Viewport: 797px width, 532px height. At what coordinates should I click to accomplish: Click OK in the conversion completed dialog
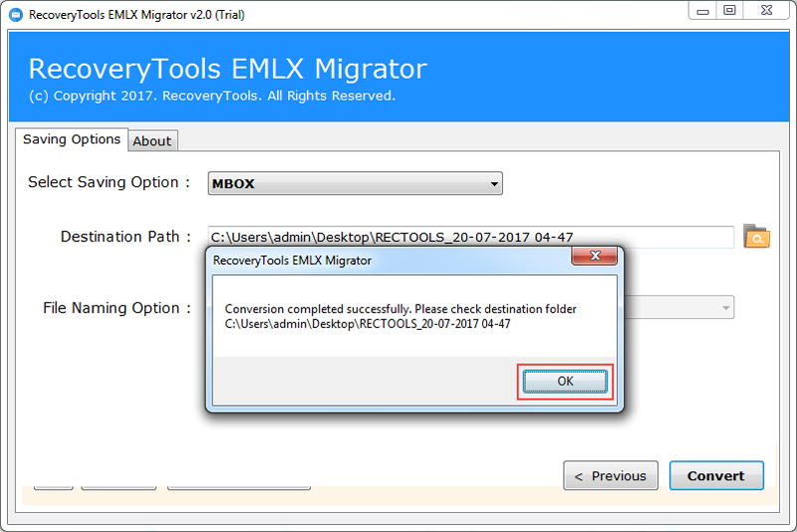click(565, 382)
